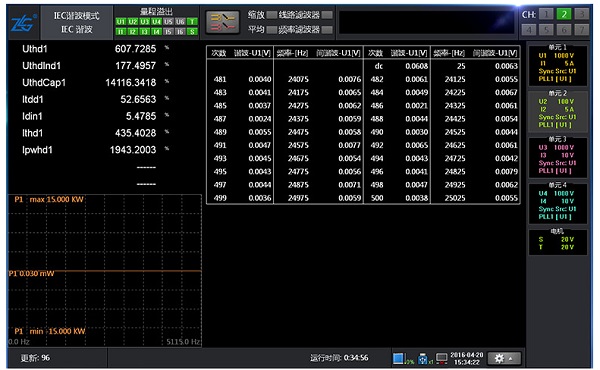
Task: Select channel 7 button
Action: pyautogui.click(x=582, y=29)
